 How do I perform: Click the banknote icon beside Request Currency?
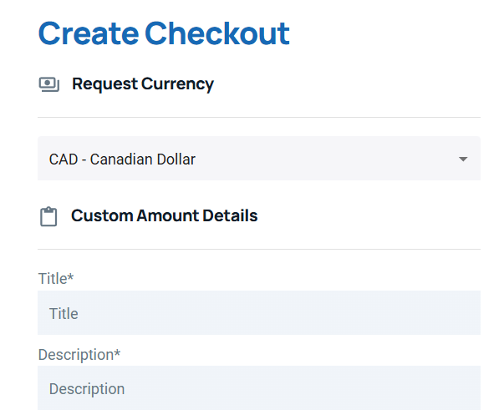(x=49, y=84)
